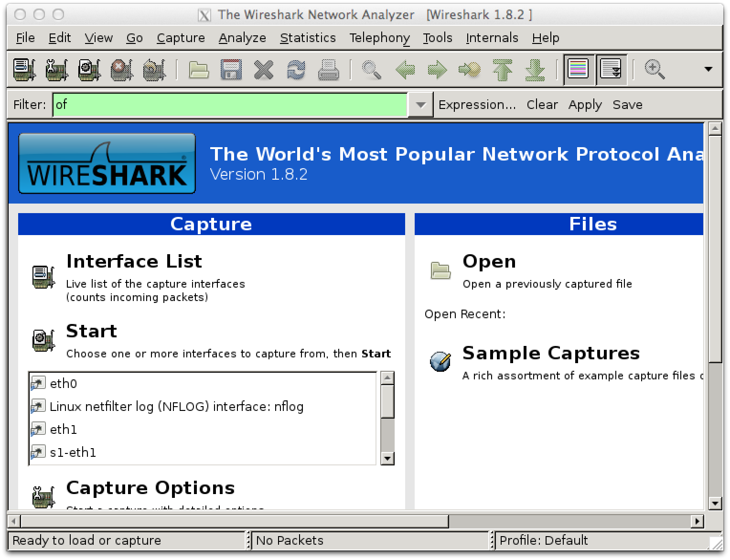Screen dimensions: 730x560
Task: Click horizontal scrollbar right arrow
Action: pos(698,521)
